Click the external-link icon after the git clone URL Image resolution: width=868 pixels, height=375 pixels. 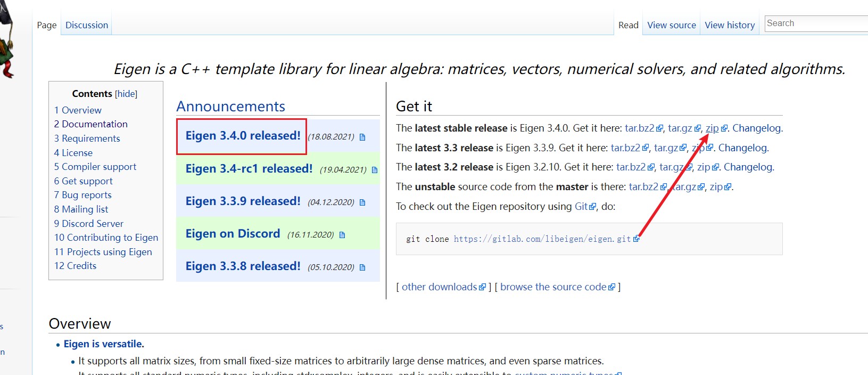click(636, 239)
